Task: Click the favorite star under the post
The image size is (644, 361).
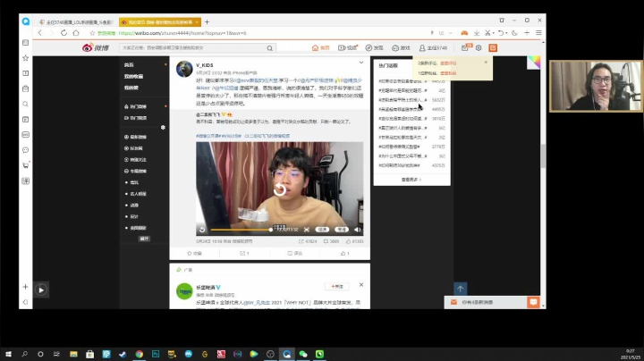Action: coord(194,253)
